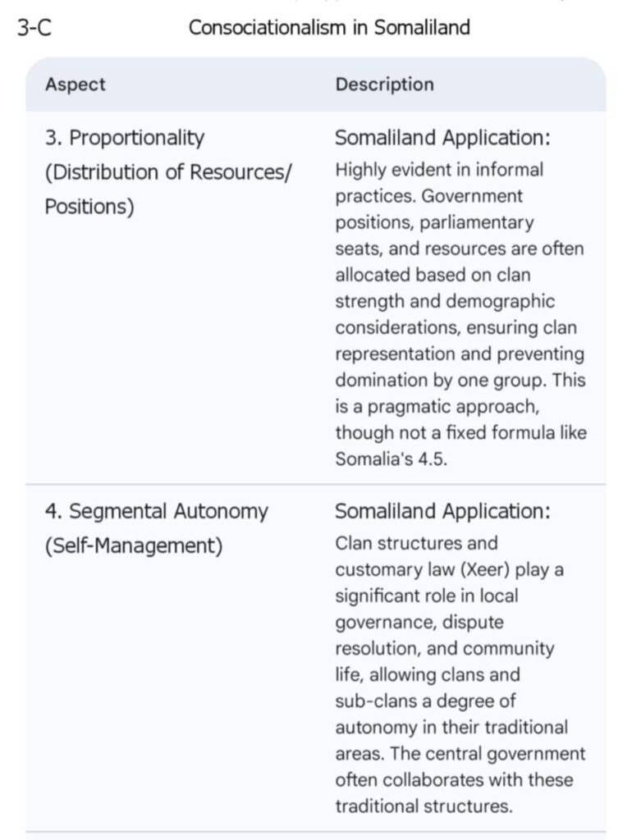The image size is (632, 840).
Task: Click "Somaliland Application:" heading in Segmental Autonomy row
Action: (x=442, y=511)
